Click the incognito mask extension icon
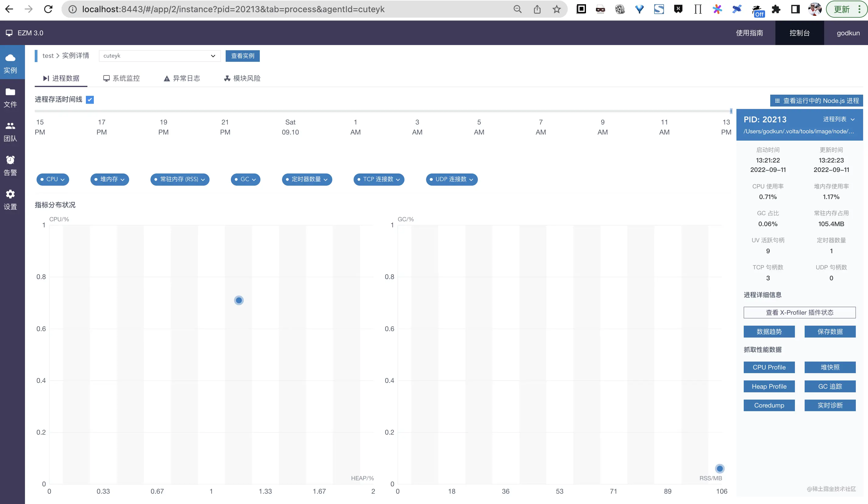 [600, 9]
